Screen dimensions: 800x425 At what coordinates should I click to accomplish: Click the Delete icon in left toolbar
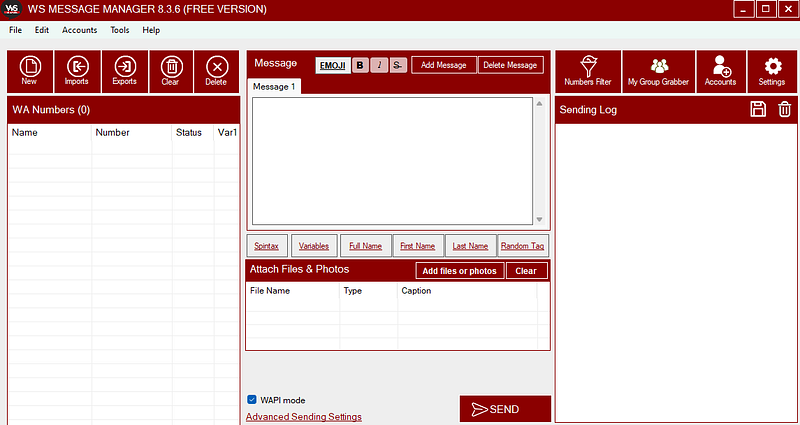(216, 71)
